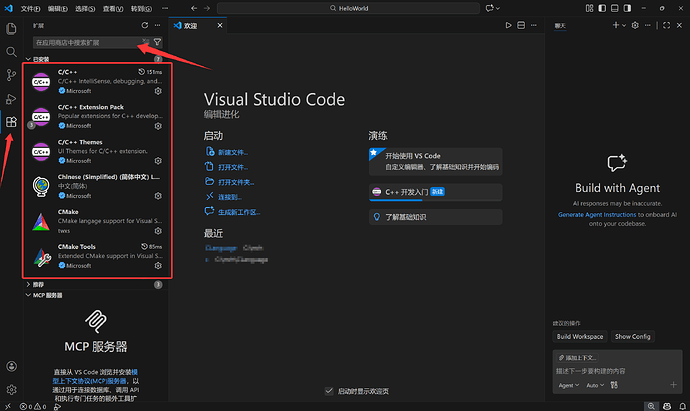Click Generate Agent Instructions link
The height and width of the screenshot is (411, 690).
pyautogui.click(x=597, y=214)
